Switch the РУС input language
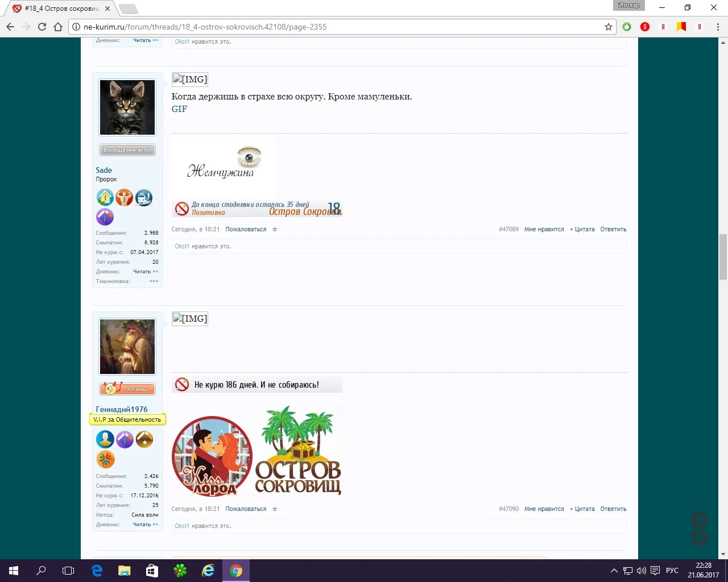 [672, 571]
